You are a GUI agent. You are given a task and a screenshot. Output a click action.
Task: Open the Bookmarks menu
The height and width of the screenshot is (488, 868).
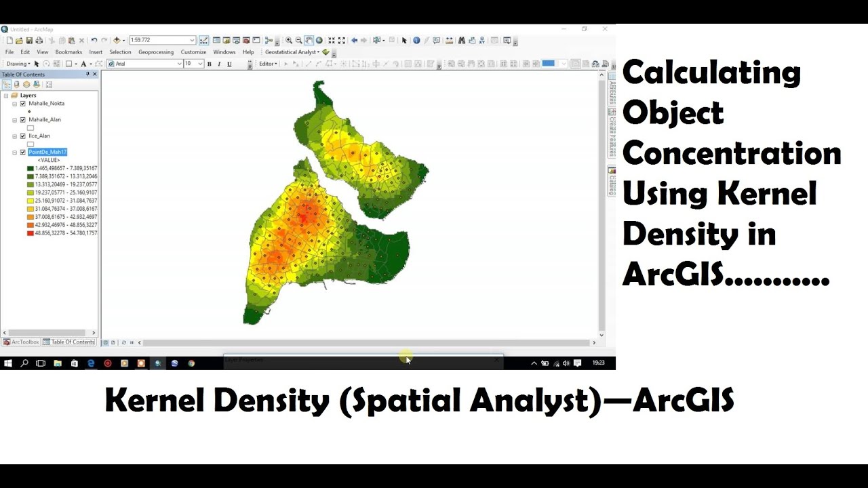[x=68, y=52]
